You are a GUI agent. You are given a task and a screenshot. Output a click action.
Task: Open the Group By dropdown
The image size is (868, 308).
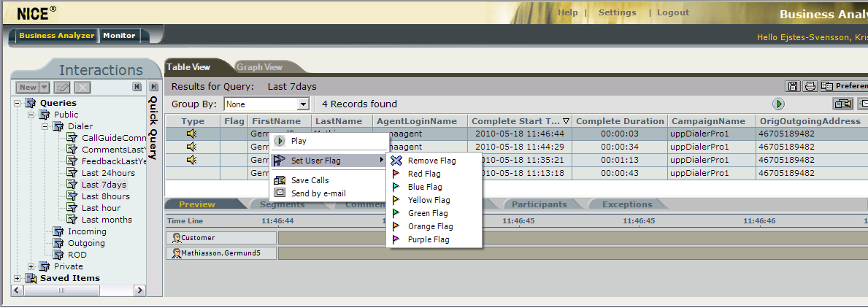coord(304,104)
